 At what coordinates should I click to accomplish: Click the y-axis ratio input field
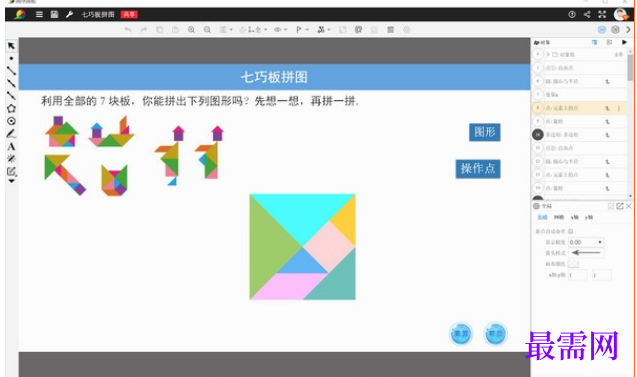pos(602,275)
